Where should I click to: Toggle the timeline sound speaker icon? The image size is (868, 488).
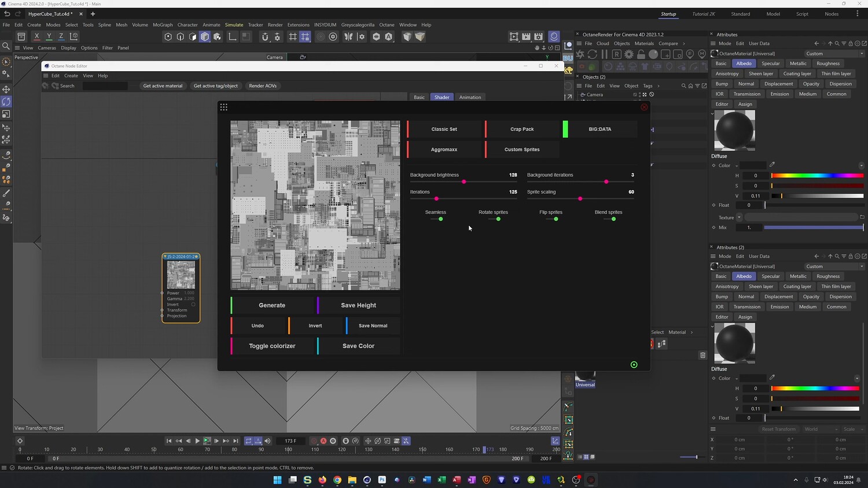tap(267, 441)
